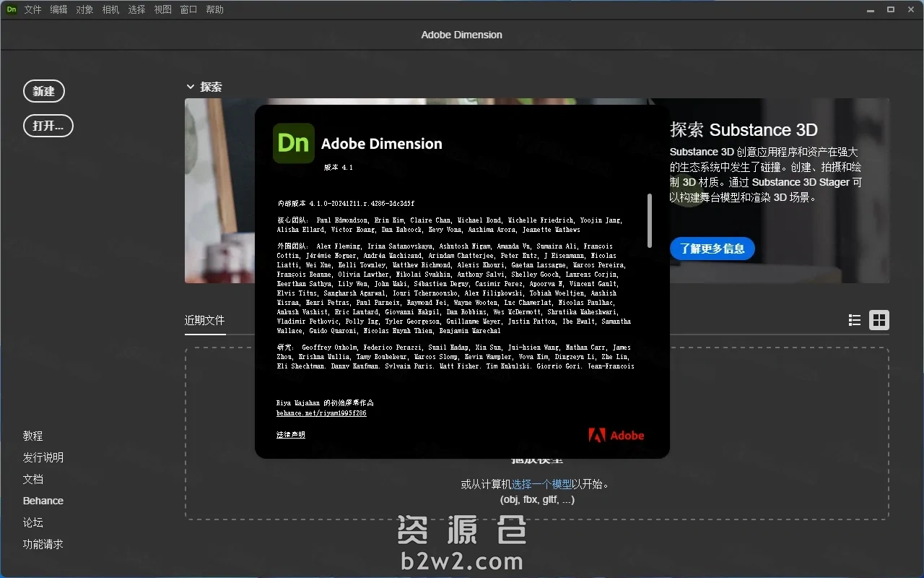Click the credits scrollbar in About dialog
924x578 pixels.
(x=650, y=220)
